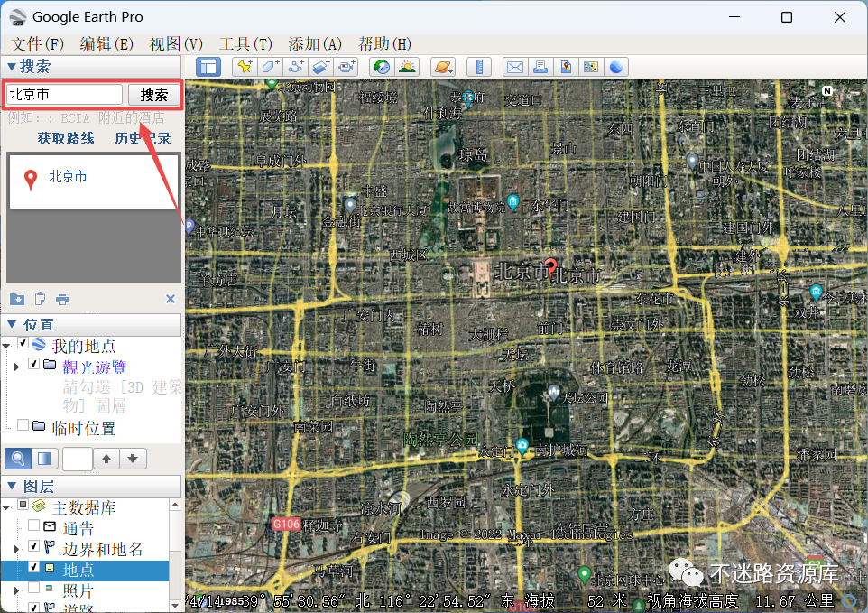This screenshot has width=868, height=613.
Task: Add a placemark with the pushpin icon
Action: (245, 67)
